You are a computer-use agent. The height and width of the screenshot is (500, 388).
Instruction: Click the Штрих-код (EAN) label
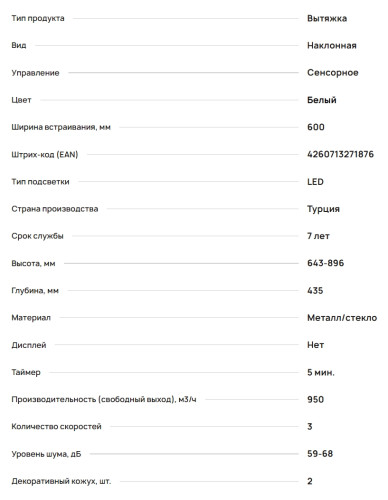tap(45, 155)
